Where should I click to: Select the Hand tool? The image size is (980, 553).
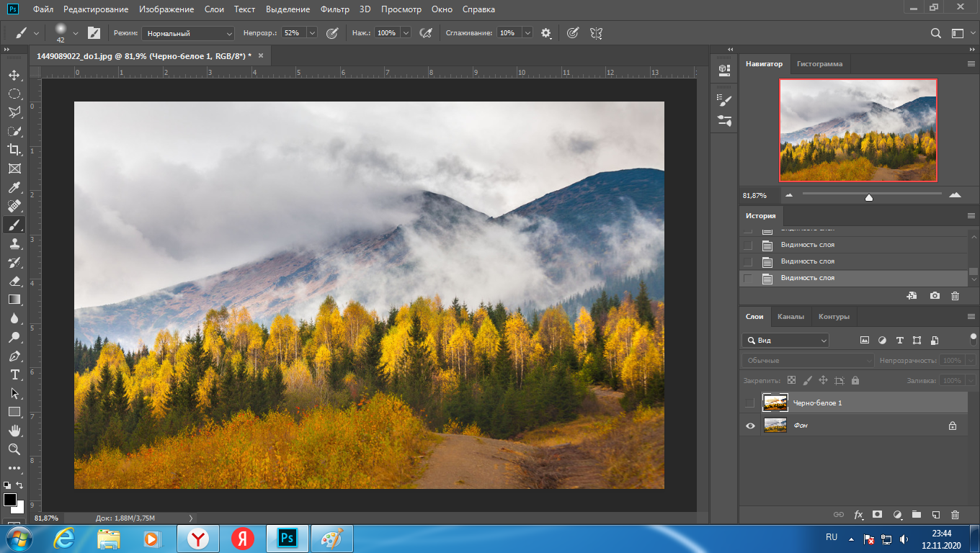14,431
